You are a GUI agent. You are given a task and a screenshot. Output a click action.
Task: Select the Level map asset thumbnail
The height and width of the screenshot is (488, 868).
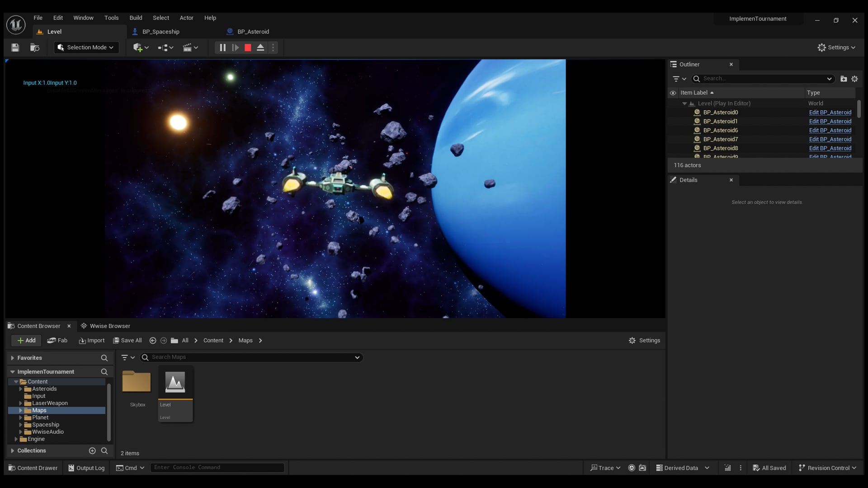click(x=175, y=394)
